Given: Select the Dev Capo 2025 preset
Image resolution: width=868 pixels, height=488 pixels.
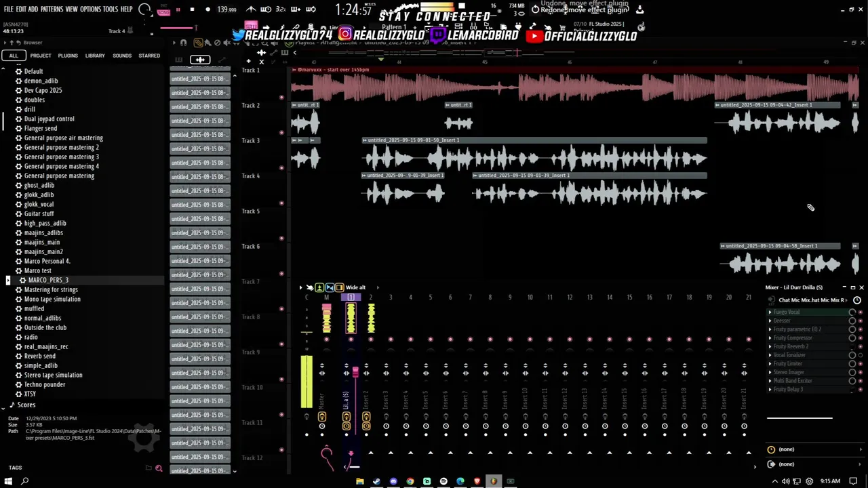Looking at the screenshot, I should (x=43, y=90).
